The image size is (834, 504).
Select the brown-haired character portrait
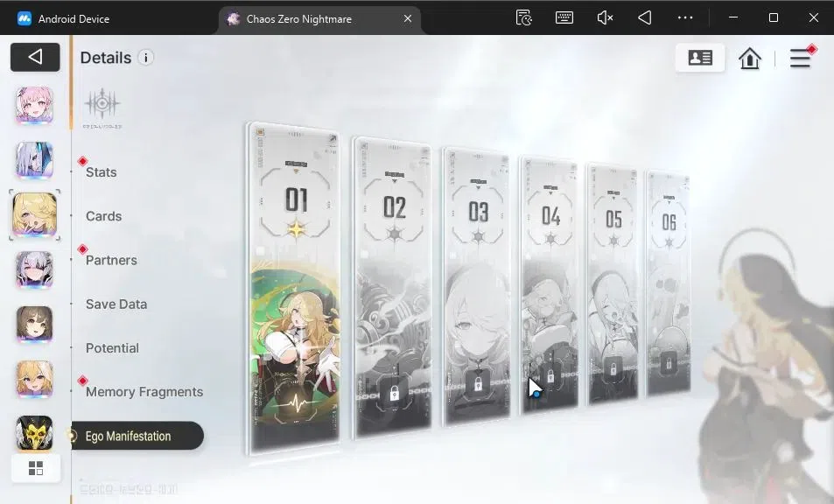point(35,325)
